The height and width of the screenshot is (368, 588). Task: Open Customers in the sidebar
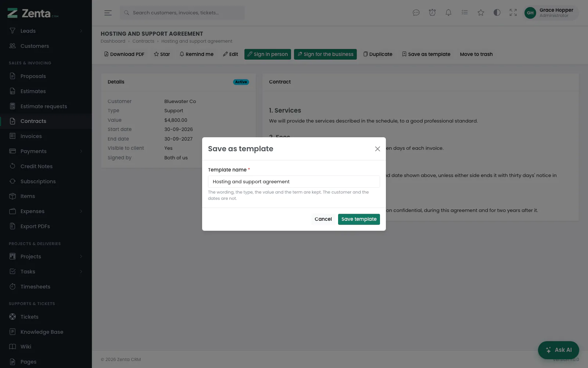pyautogui.click(x=46, y=46)
